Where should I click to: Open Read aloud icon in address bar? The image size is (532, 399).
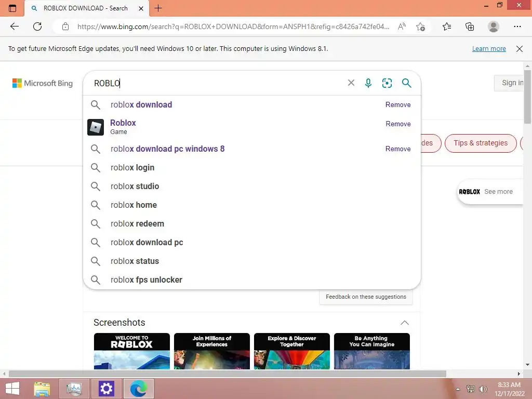pos(402,26)
